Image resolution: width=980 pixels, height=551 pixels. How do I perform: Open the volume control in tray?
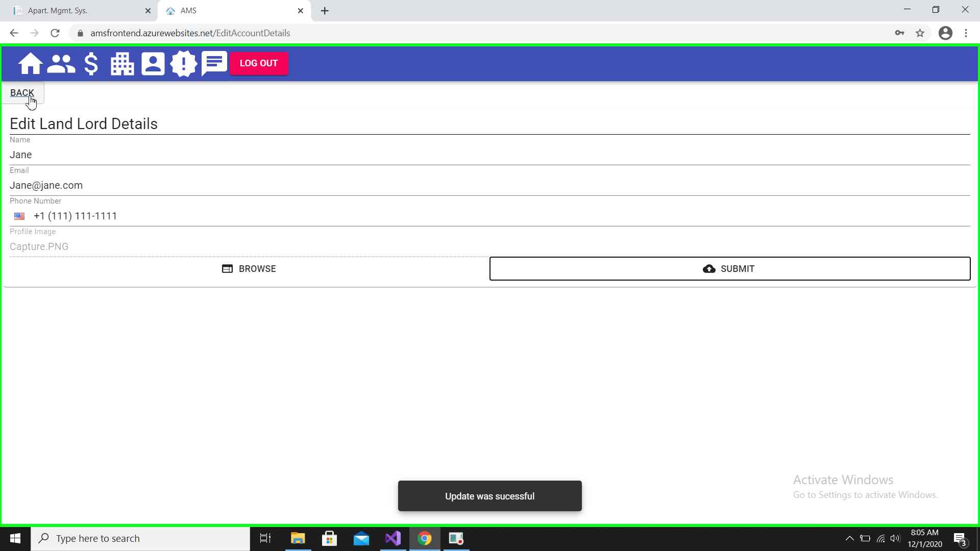(x=895, y=538)
